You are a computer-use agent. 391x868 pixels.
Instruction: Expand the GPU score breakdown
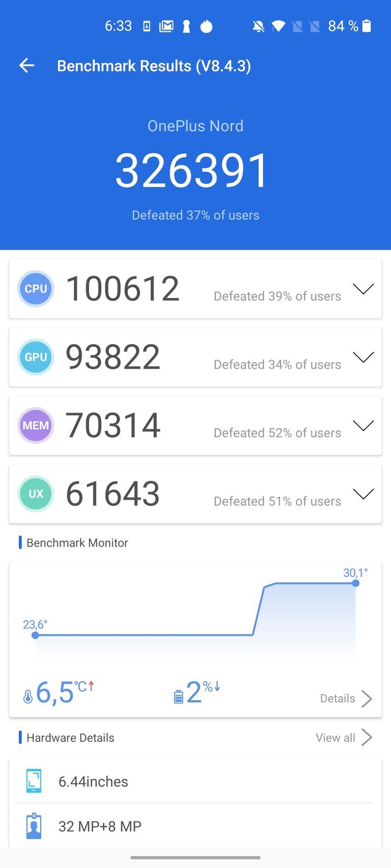click(363, 357)
